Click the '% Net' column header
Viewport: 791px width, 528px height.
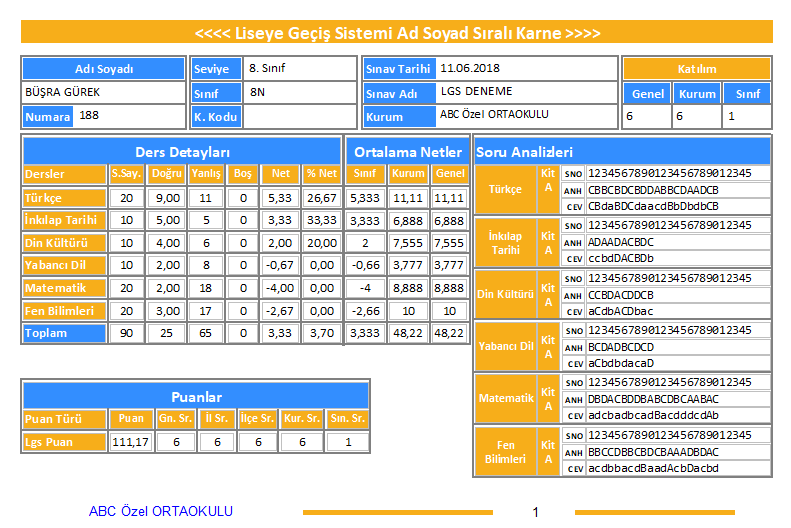(x=322, y=173)
